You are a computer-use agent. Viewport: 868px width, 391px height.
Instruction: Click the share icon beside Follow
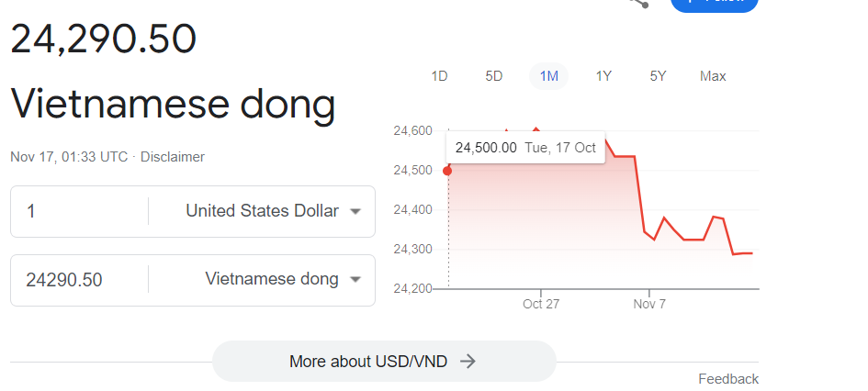[639, 3]
